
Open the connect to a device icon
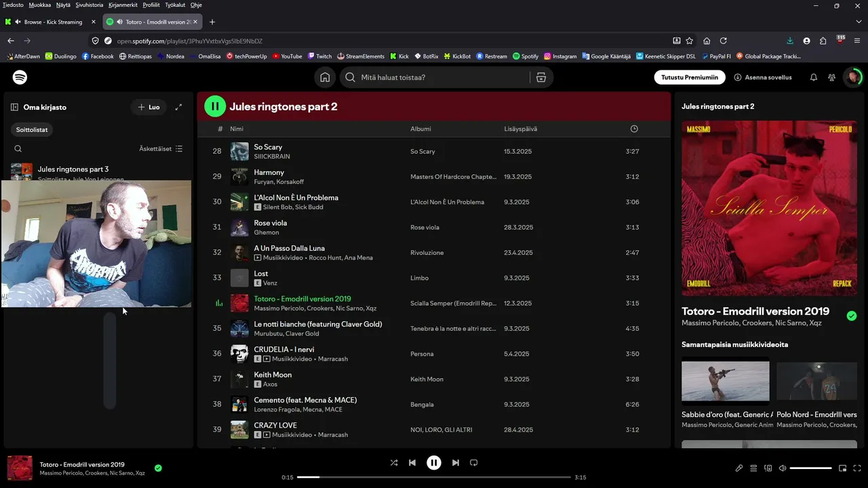click(x=768, y=468)
